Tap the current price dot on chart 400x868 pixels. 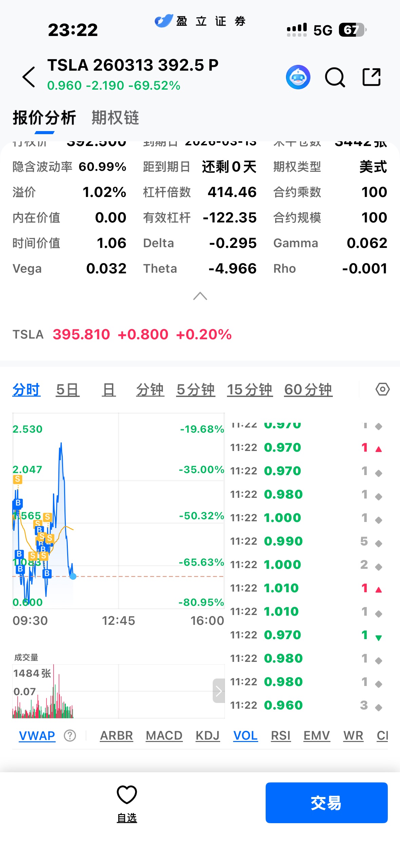point(73,576)
